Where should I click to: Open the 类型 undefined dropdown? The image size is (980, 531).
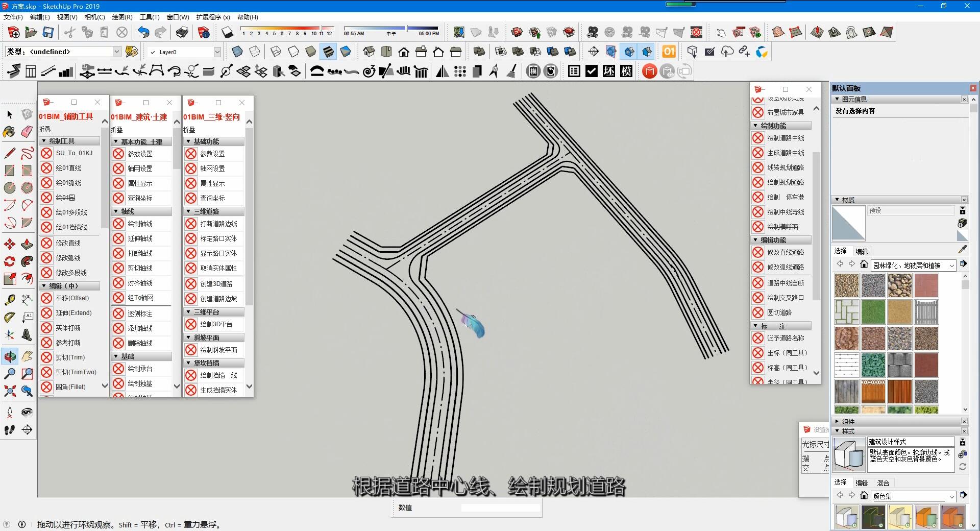[117, 52]
